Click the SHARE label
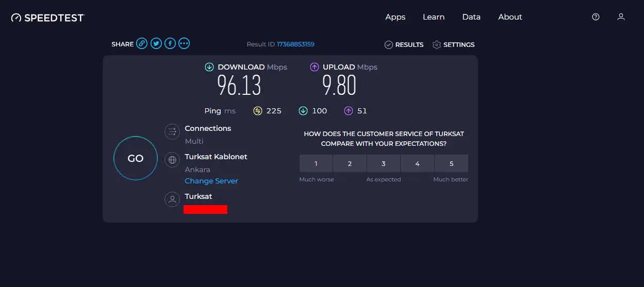 [x=123, y=44]
